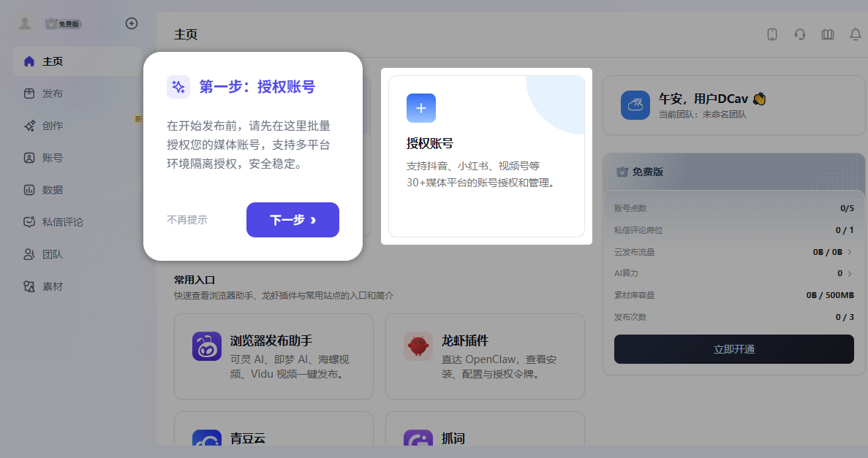
Task: Expand the AI算力 chevron
Action: click(850, 274)
